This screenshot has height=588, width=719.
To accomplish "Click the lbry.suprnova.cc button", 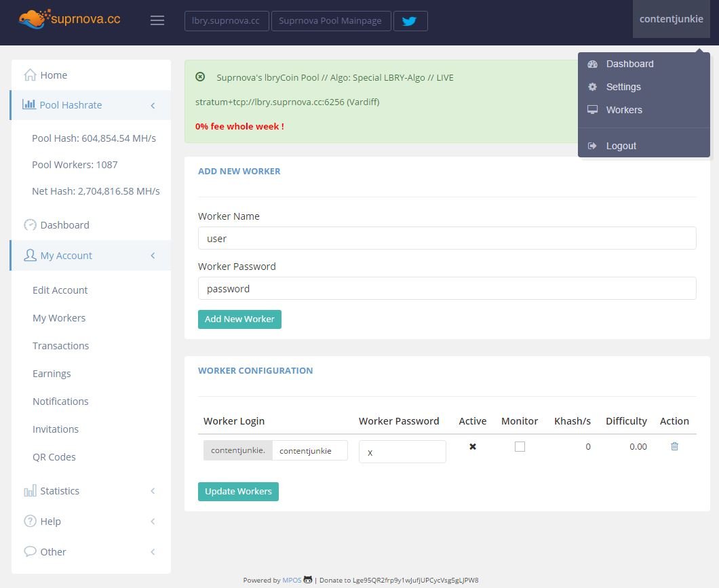I will 227,21.
